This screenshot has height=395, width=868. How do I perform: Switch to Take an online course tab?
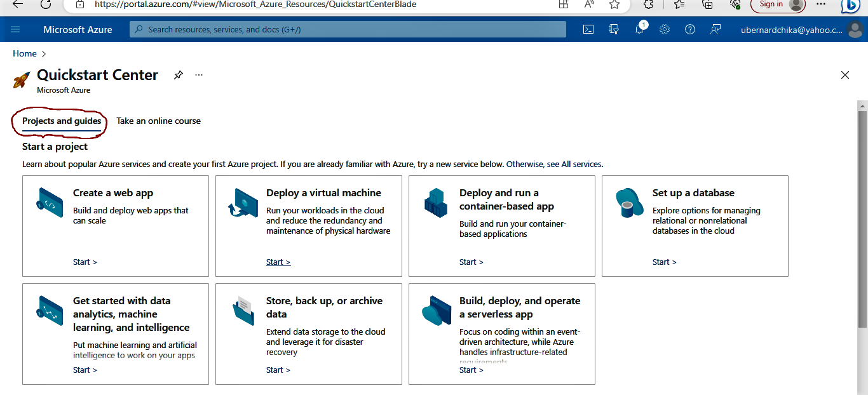(158, 121)
